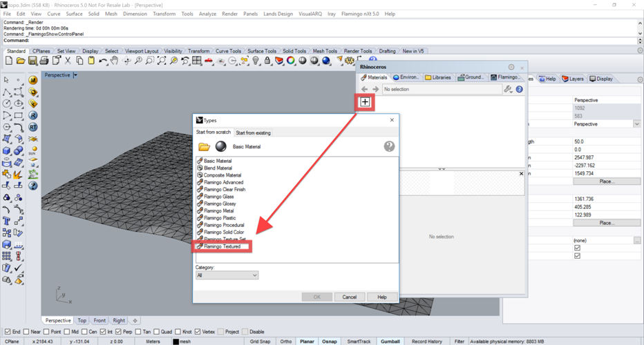The height and width of the screenshot is (345, 644).
Task: Click the Help button in Types dialog
Action: [382, 297]
